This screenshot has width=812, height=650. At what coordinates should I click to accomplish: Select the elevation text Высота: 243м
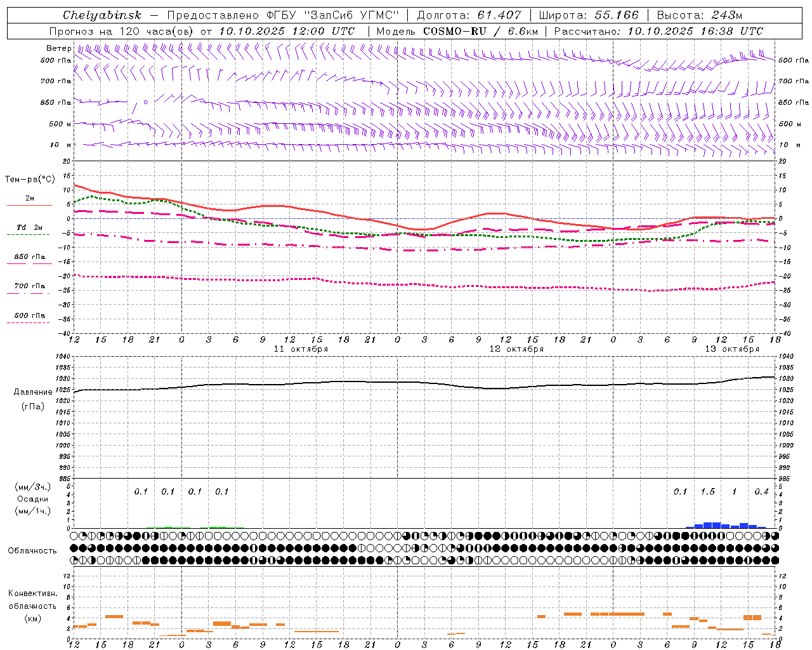point(699,15)
